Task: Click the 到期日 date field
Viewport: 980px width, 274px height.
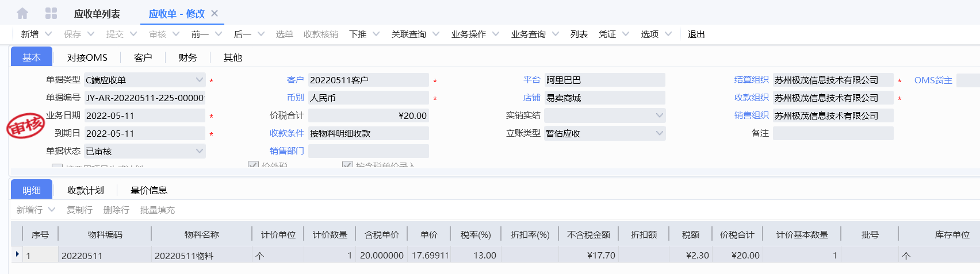Action: click(145, 133)
